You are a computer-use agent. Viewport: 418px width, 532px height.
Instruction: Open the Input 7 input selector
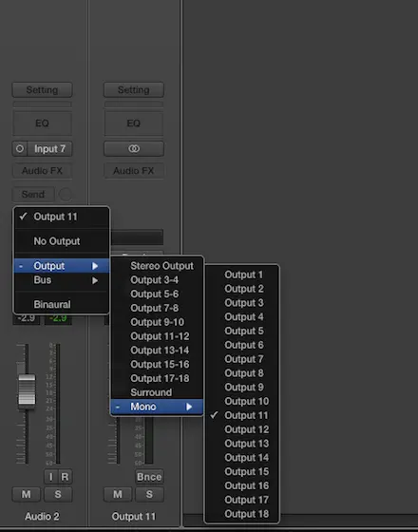click(49, 148)
